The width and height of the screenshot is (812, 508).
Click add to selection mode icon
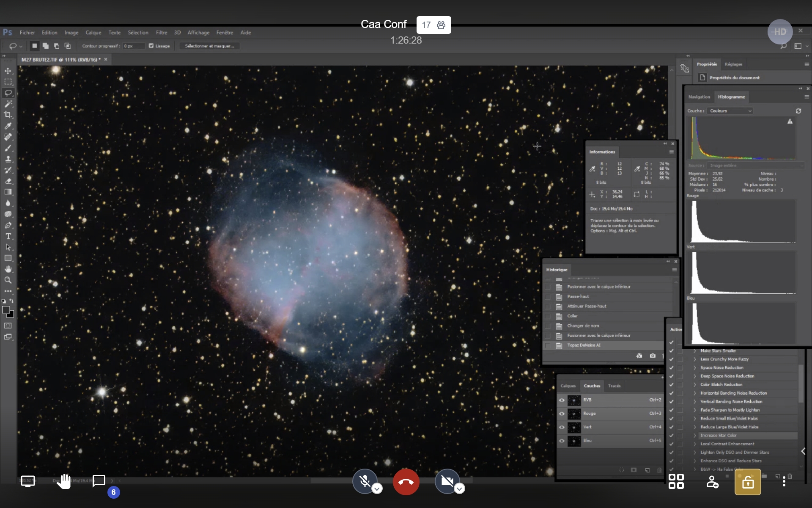[46, 46]
